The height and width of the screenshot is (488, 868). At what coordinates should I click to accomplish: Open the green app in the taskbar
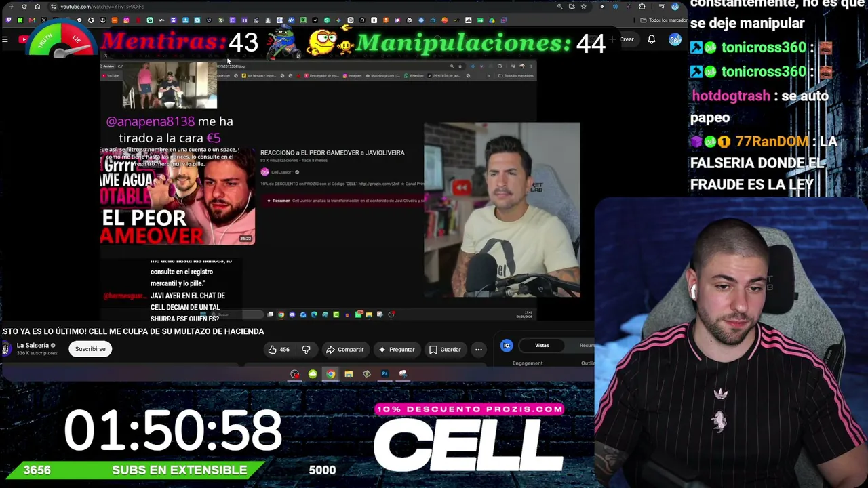point(313,374)
